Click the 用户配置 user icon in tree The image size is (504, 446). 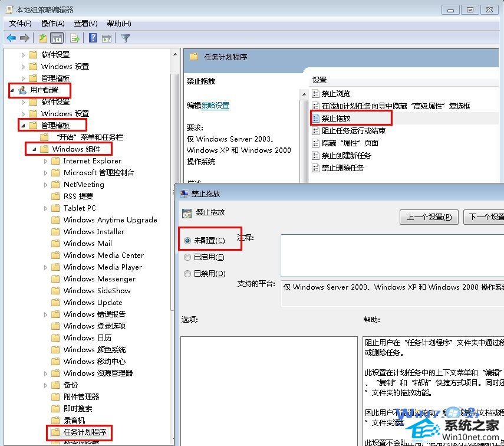click(22, 90)
